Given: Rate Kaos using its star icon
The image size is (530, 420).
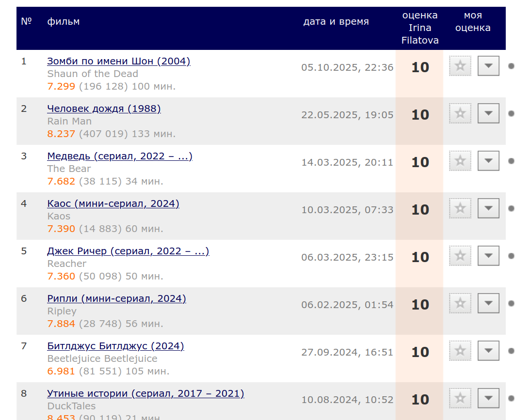Looking at the screenshot, I should (x=460, y=208).
